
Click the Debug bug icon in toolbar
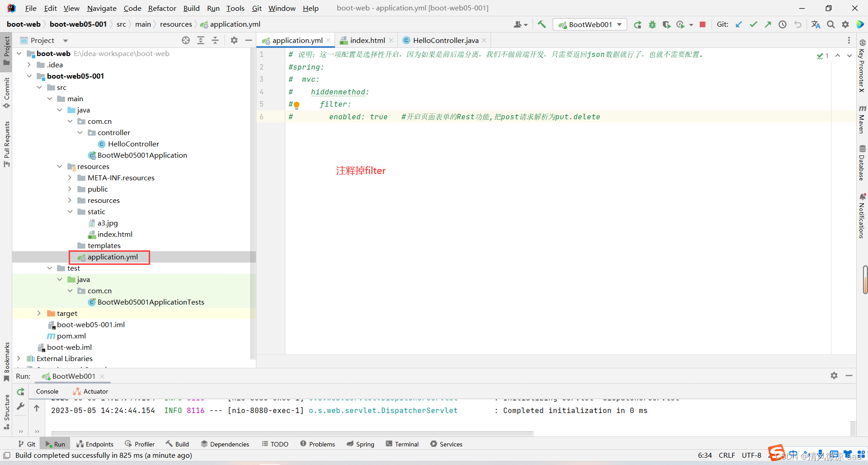click(652, 24)
